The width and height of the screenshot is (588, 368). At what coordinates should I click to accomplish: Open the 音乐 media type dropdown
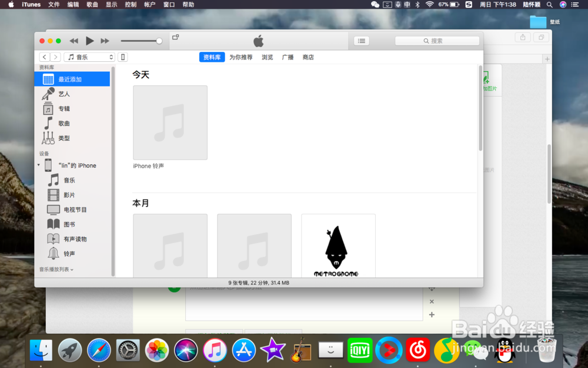tap(89, 57)
